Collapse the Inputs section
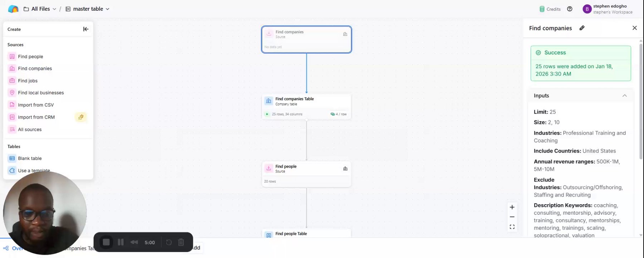The image size is (644, 258). (624, 96)
